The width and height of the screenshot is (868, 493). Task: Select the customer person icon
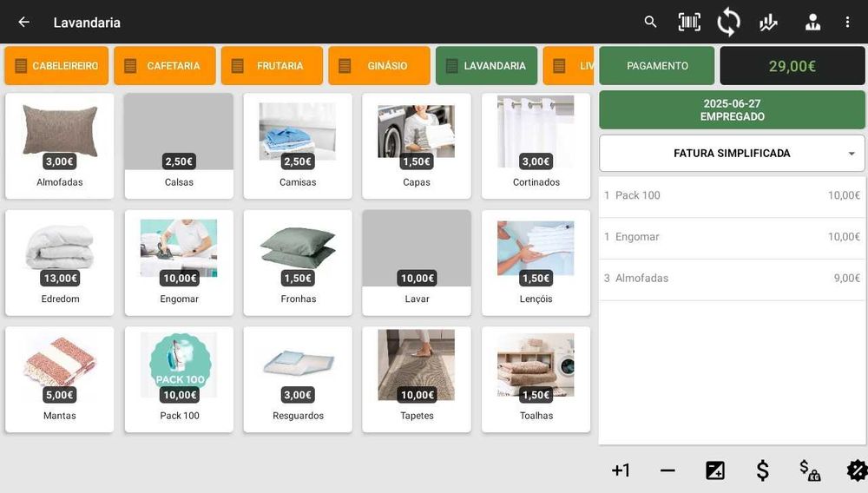click(x=812, y=22)
